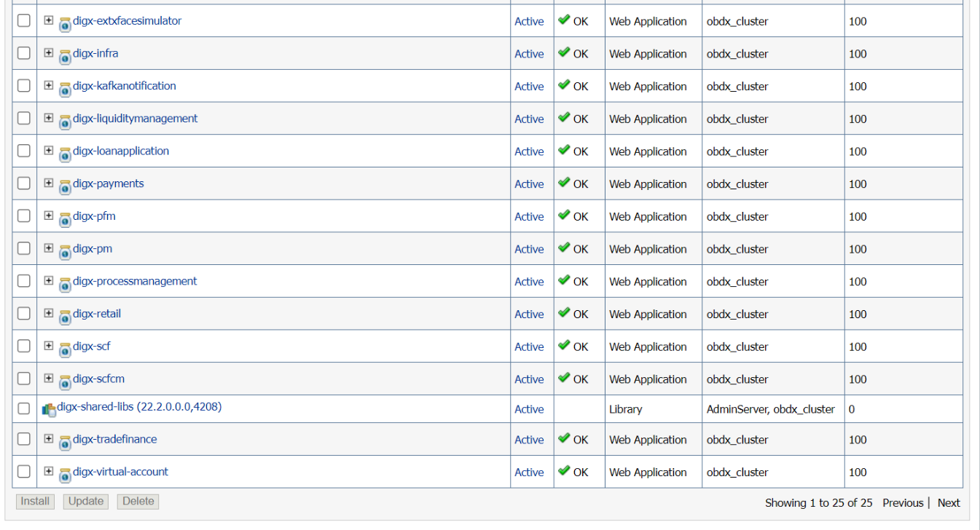Image resolution: width=980 pixels, height=530 pixels.
Task: Go to the Next page
Action: (x=949, y=503)
